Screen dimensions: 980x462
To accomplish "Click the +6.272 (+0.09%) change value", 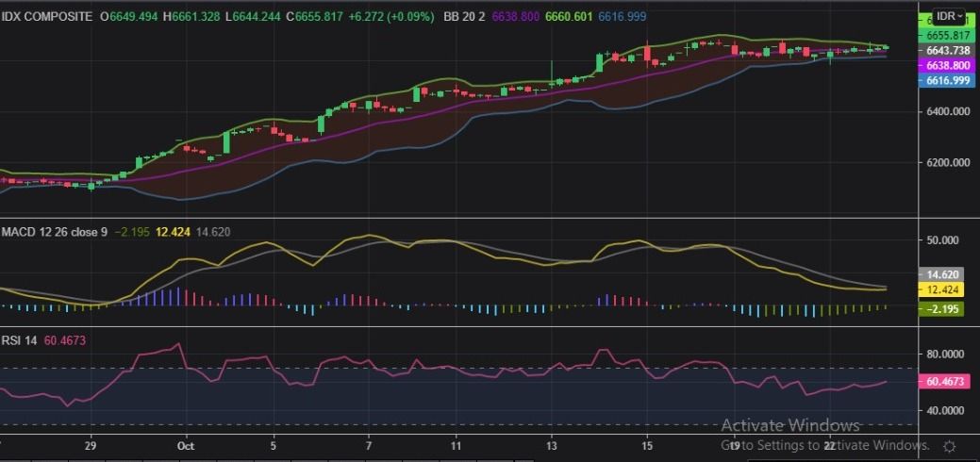I will (391, 18).
